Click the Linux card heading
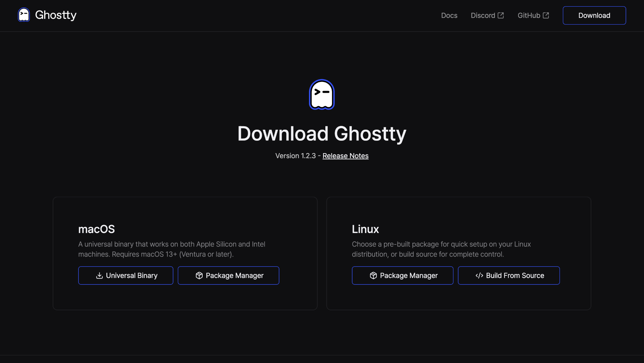This screenshot has width=644, height=363. 365,229
